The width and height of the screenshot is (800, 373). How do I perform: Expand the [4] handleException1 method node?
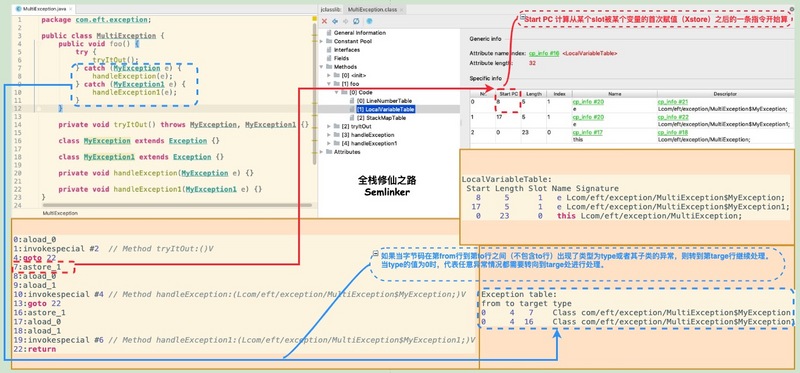tap(329, 143)
